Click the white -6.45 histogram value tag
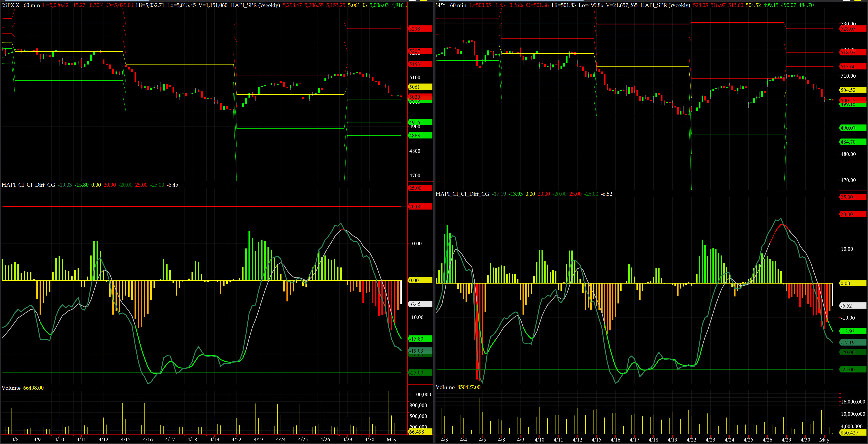Viewport: 868px width, 444px height. point(419,304)
